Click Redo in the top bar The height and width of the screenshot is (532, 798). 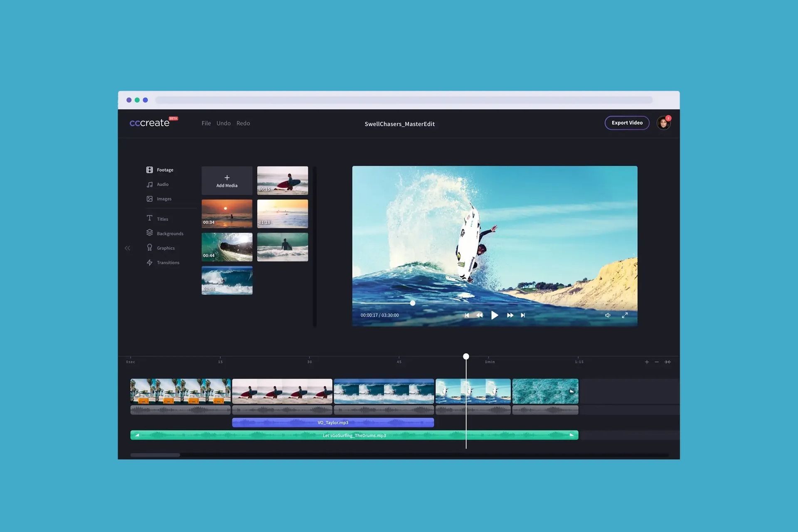243,123
